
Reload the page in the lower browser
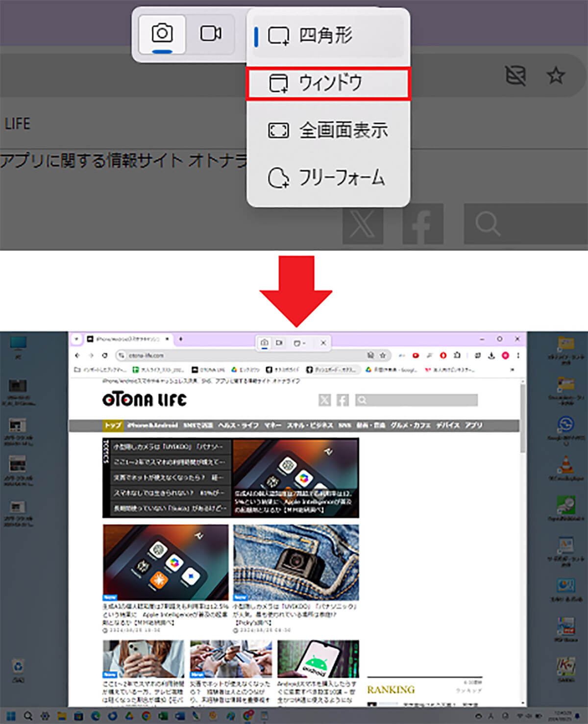105,355
